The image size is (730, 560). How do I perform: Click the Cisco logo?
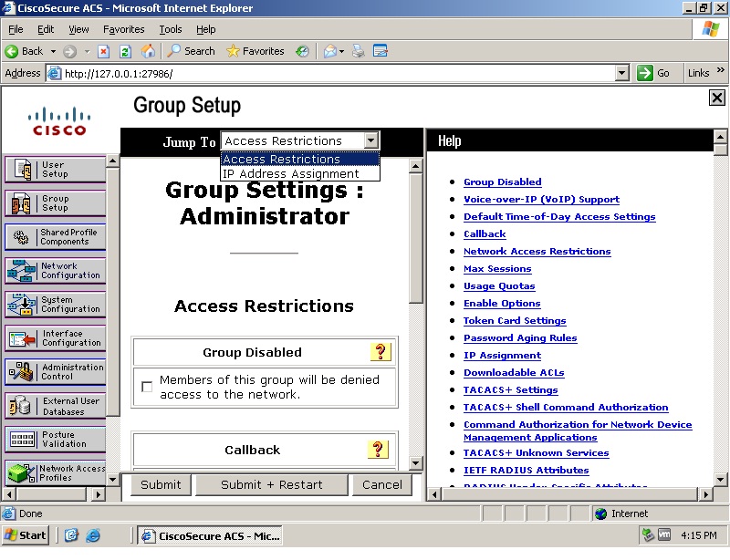coord(59,121)
